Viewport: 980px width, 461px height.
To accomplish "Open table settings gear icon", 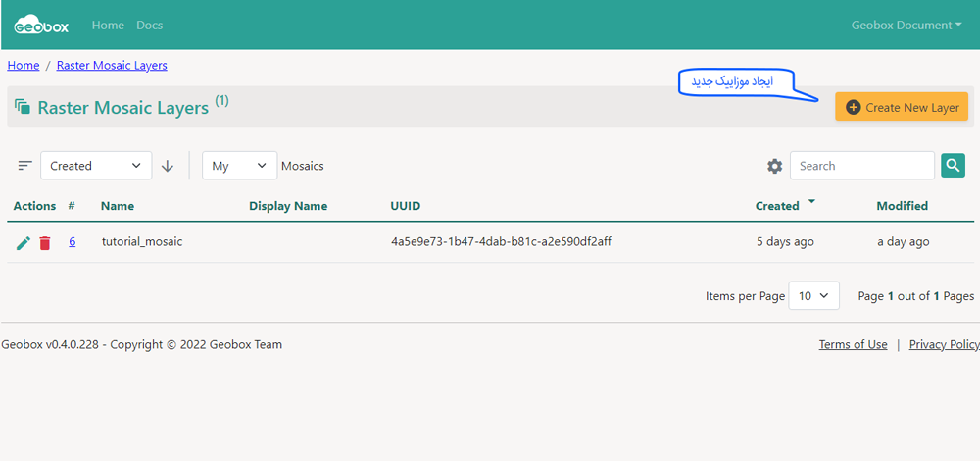I will (x=774, y=167).
